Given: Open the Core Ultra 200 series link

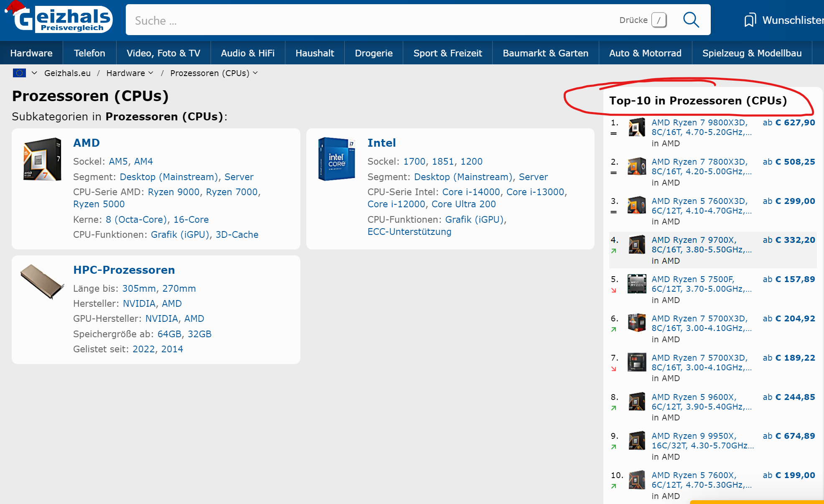Looking at the screenshot, I should [463, 204].
